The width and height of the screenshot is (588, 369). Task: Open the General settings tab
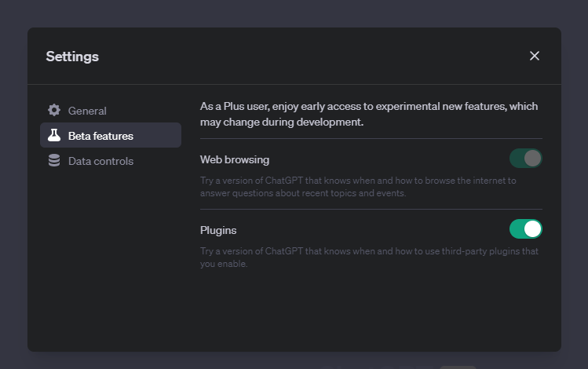point(111,111)
